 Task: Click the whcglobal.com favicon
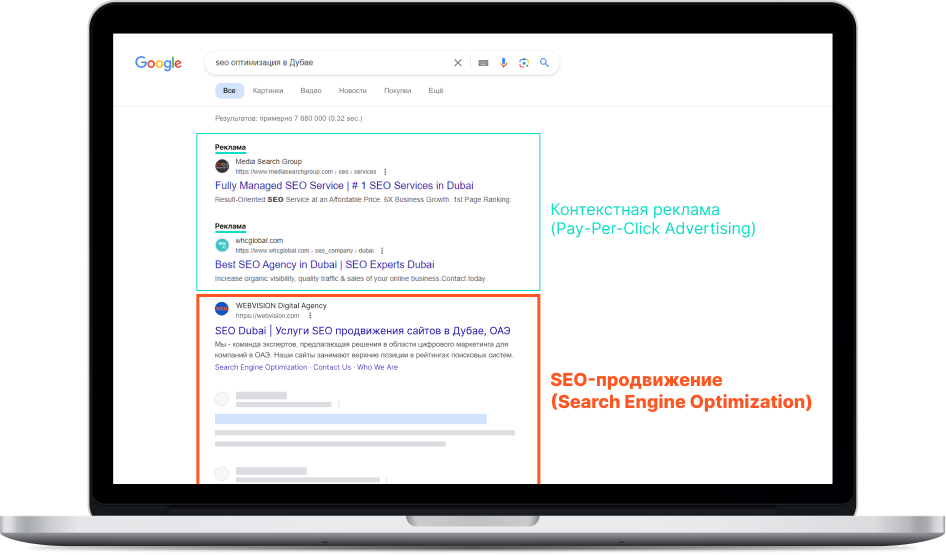tap(222, 245)
